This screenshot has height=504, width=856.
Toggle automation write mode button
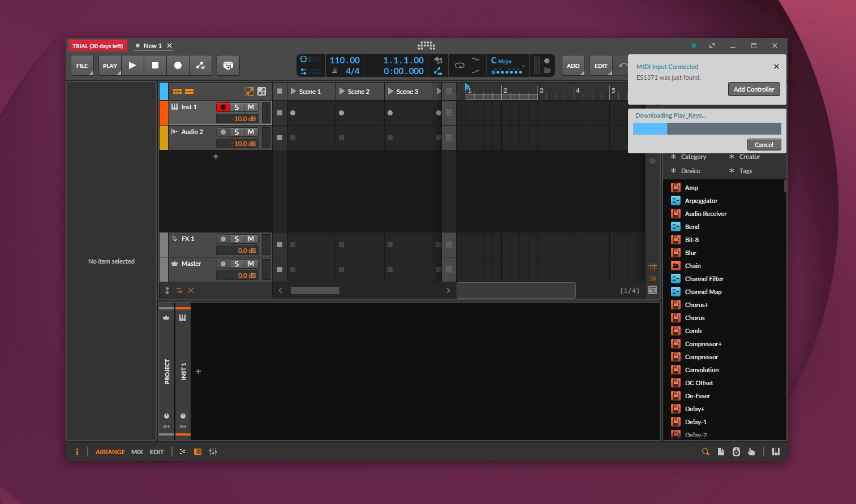200,66
